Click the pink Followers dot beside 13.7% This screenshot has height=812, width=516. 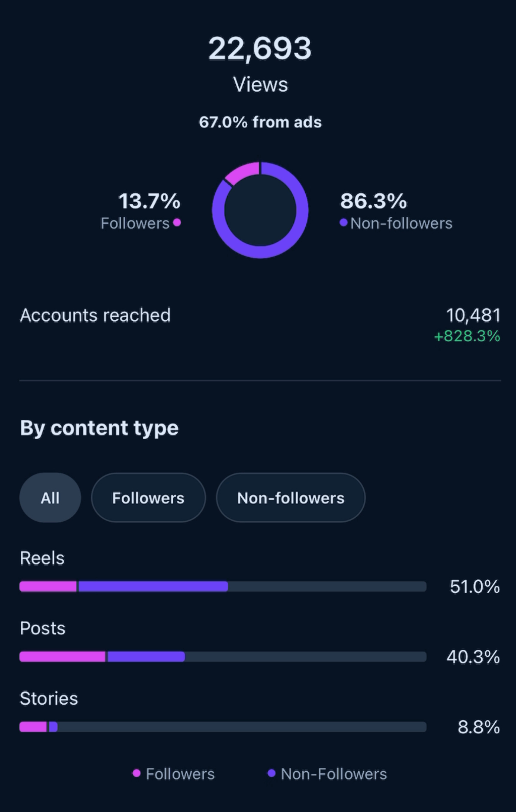[x=177, y=223]
